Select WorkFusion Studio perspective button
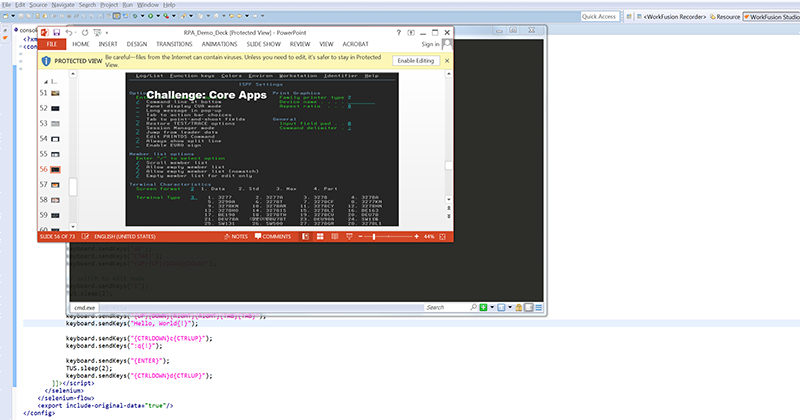The height and width of the screenshot is (420, 800). tap(771, 17)
